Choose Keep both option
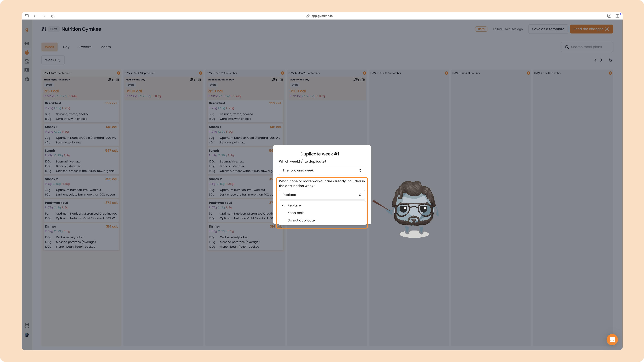Viewport: 644px width, 362px height. coord(322,213)
